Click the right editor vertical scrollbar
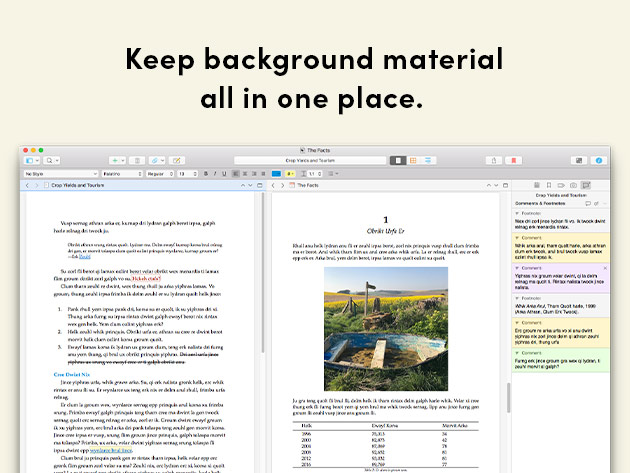This screenshot has height=473, width=630. click(508, 398)
